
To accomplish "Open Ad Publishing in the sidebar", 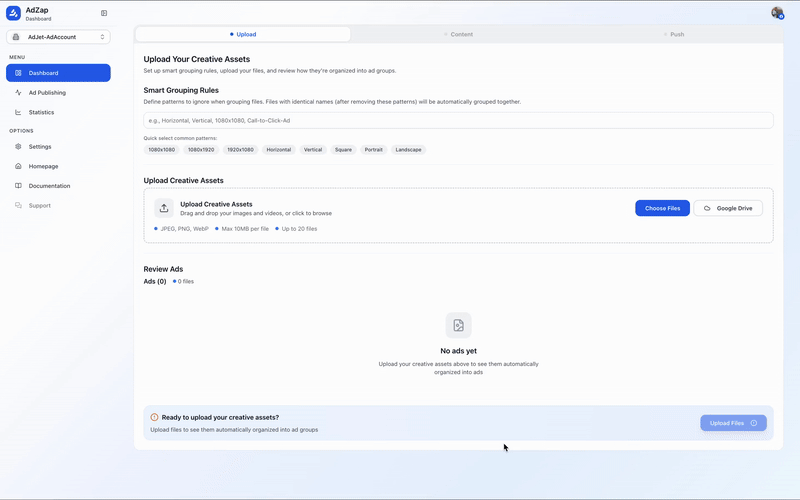I will pos(58,93).
